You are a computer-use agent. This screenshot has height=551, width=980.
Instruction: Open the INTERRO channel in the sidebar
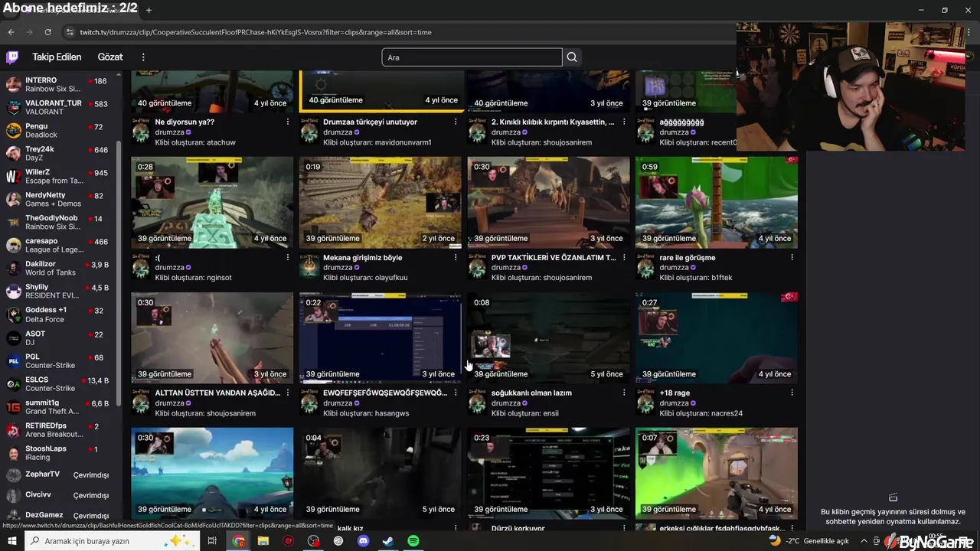coord(58,85)
